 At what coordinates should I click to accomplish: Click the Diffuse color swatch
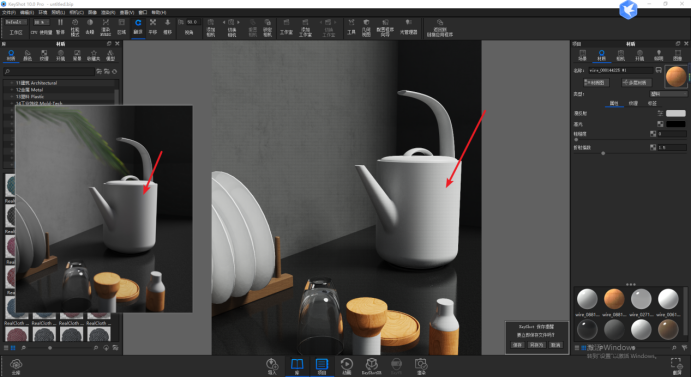(x=676, y=113)
